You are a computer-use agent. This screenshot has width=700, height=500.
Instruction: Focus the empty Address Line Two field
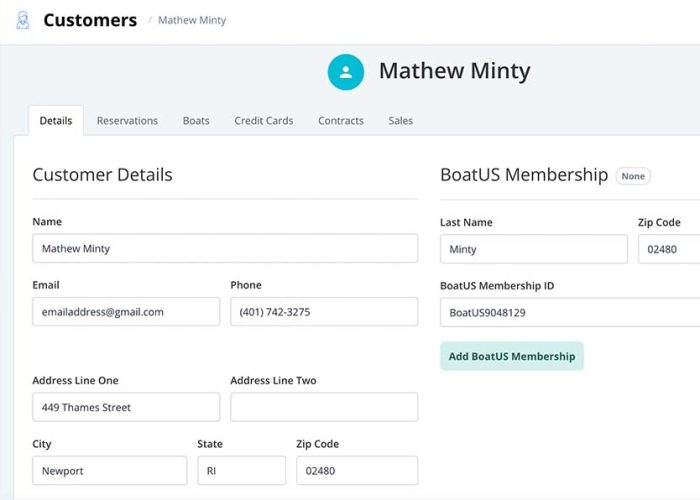click(x=324, y=407)
